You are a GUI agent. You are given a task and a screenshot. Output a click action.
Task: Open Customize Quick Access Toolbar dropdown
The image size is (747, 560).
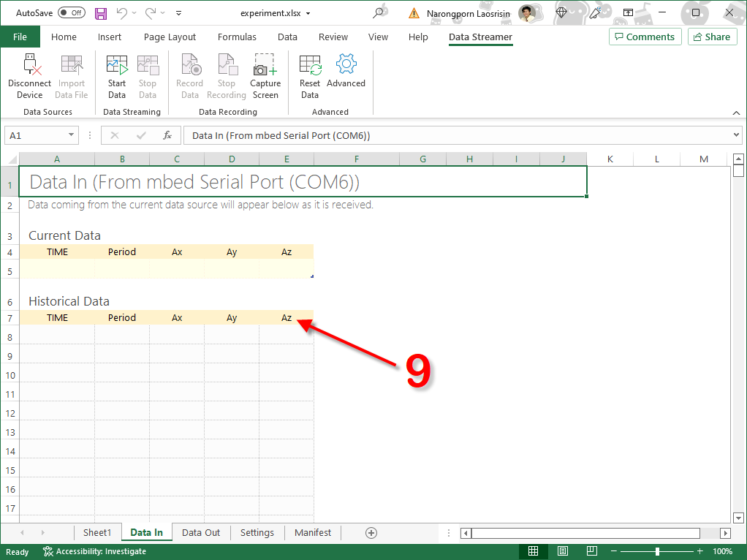[x=178, y=13]
